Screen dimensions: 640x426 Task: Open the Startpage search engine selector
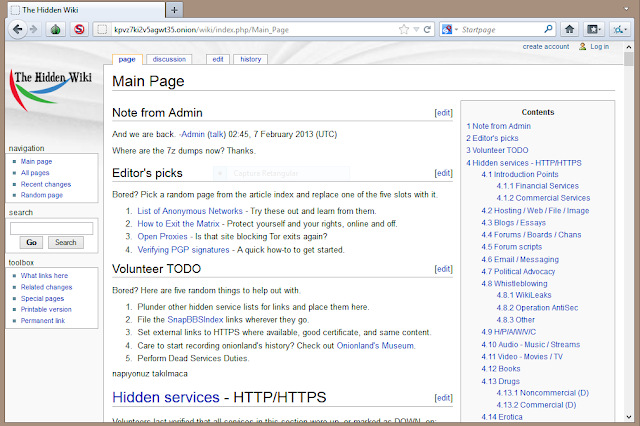click(x=450, y=29)
